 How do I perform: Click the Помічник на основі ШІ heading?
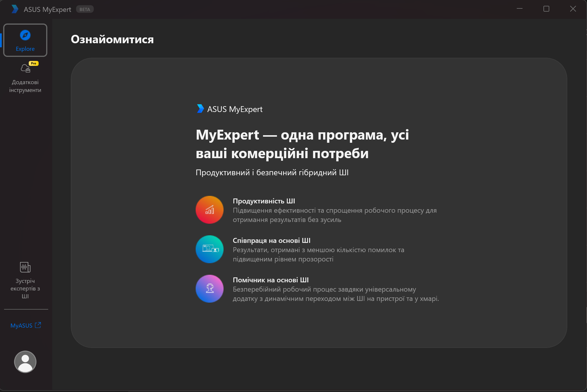tap(271, 280)
